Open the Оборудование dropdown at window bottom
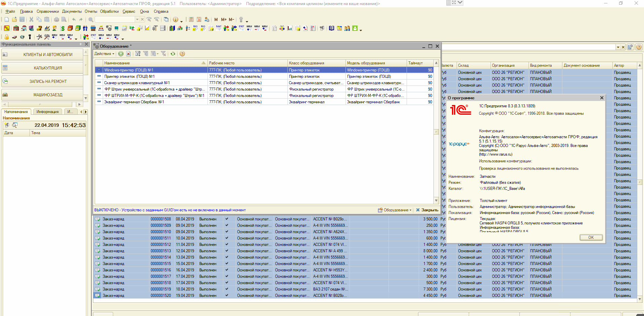 click(x=395, y=210)
